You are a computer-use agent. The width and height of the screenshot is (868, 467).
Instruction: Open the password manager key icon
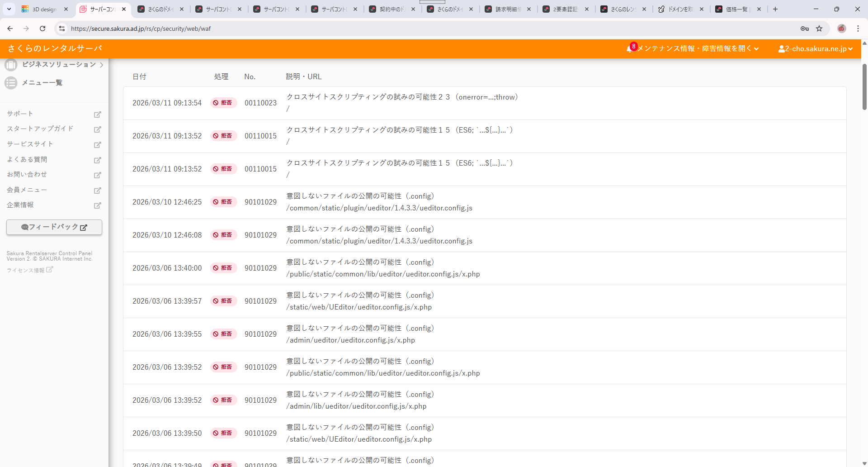point(804,29)
